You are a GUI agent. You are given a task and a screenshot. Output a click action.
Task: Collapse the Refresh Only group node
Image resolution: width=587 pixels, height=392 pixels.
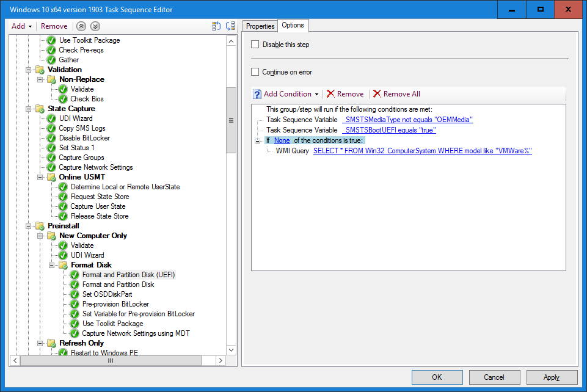[40, 343]
